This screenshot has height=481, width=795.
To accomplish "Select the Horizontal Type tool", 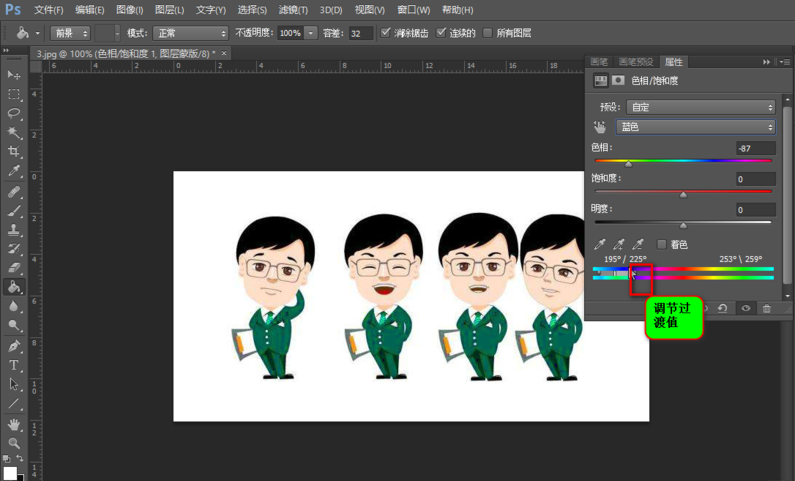I will 14,366.
